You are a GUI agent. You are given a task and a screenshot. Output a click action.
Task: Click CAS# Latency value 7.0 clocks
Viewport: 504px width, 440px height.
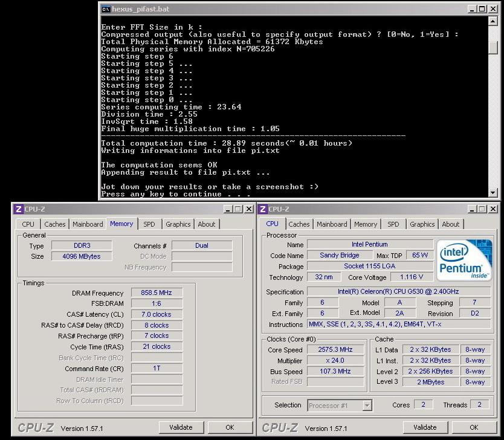tap(157, 314)
